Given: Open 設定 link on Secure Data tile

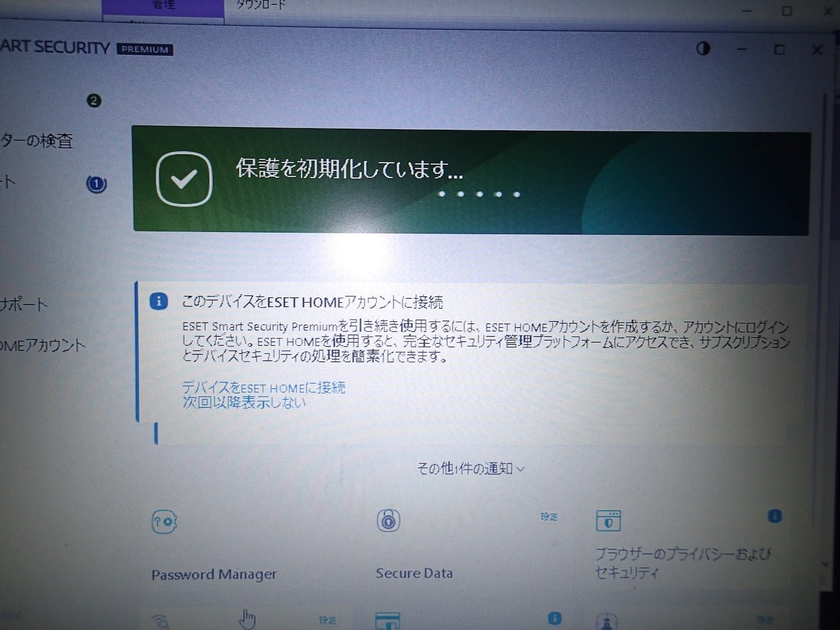Looking at the screenshot, I should (549, 516).
